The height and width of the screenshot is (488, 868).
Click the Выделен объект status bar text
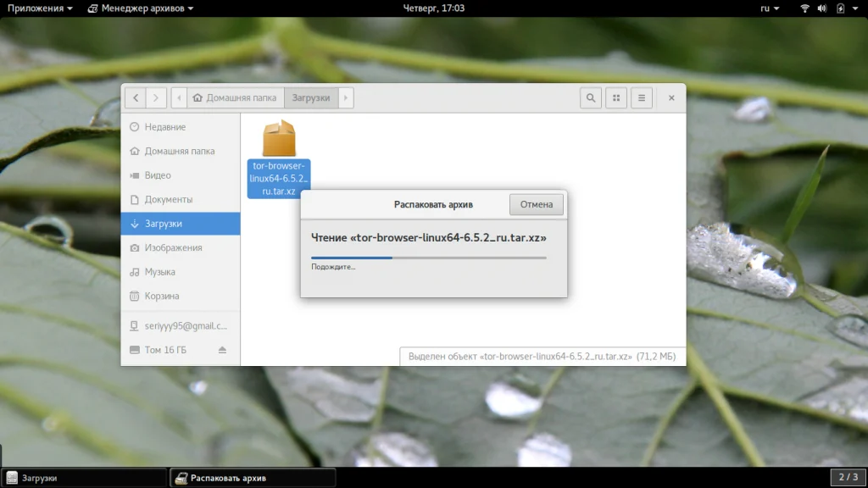tap(542, 357)
